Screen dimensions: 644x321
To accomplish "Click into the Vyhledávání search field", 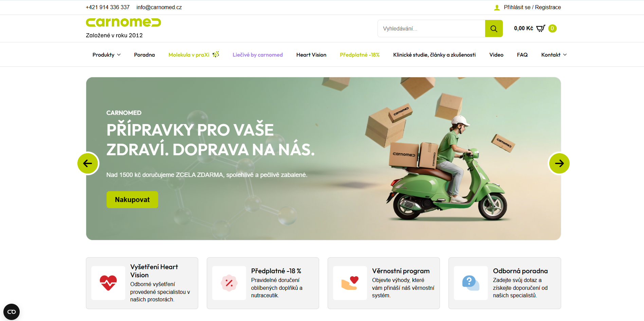I will pos(431,28).
